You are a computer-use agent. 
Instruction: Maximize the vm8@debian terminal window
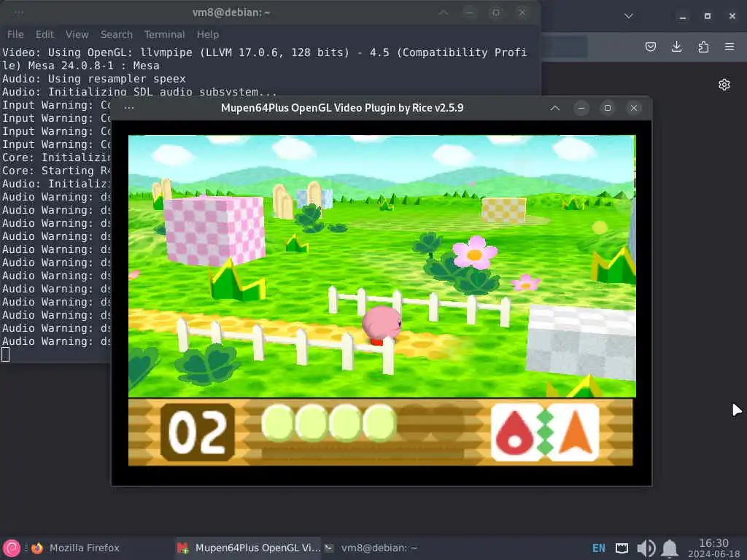pos(496,12)
